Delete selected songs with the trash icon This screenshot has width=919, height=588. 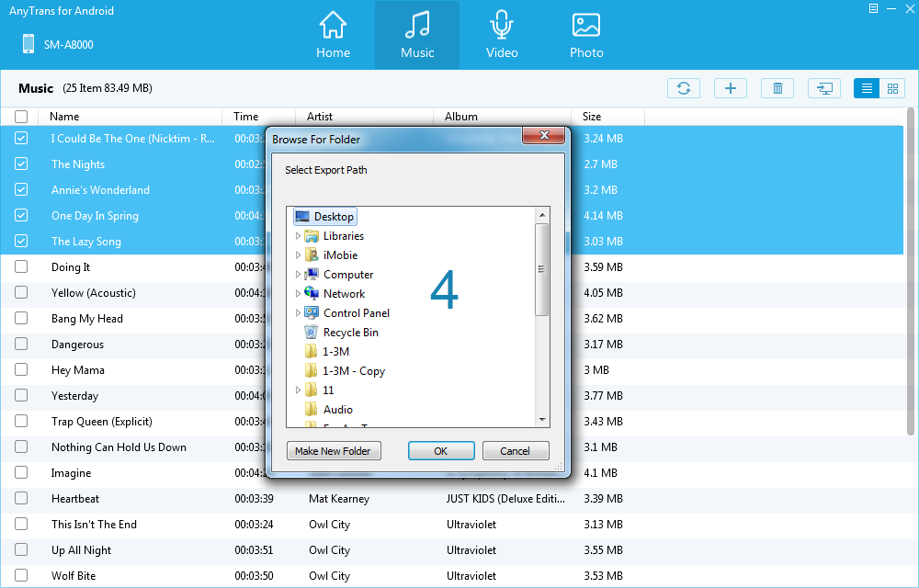pos(777,88)
